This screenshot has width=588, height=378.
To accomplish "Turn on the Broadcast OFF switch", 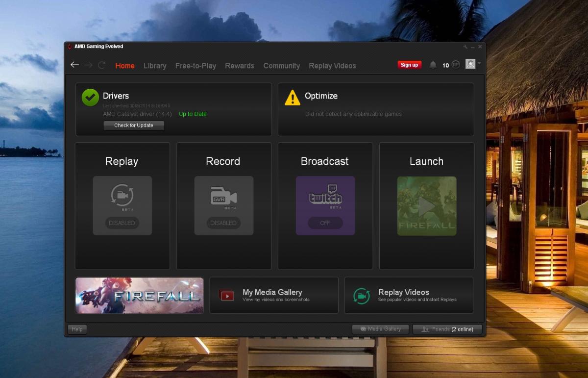I will tap(325, 223).
